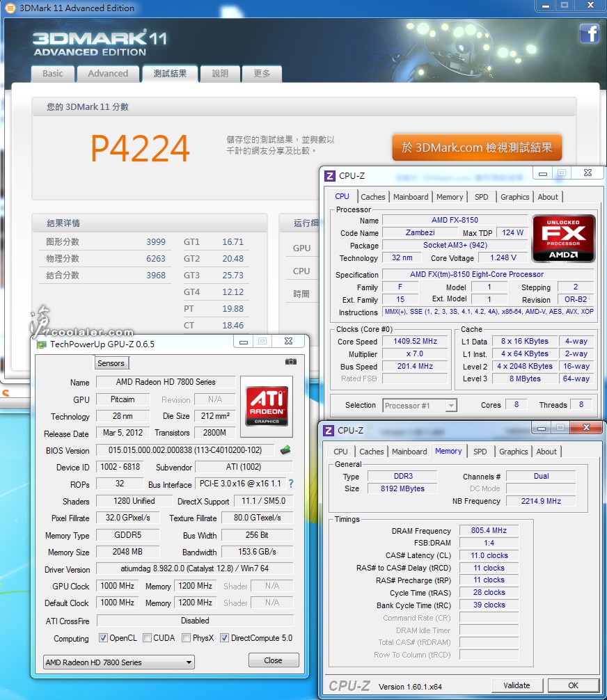This screenshot has width=607, height=700.
Task: Click the GPU-Z screenshot camera icon
Action: (x=291, y=362)
